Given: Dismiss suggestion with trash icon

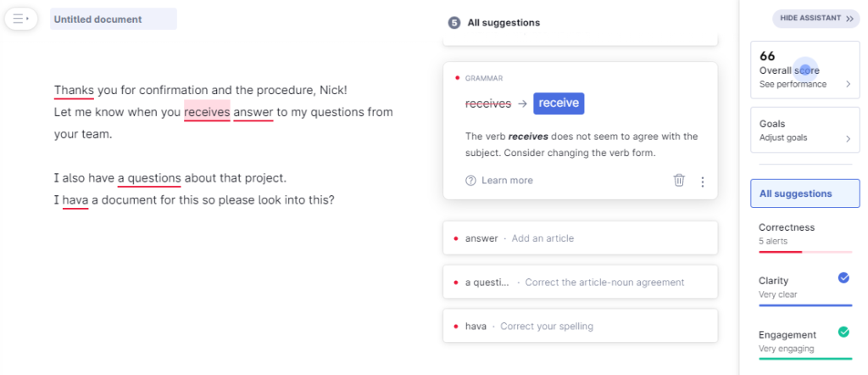Looking at the screenshot, I should point(679,180).
